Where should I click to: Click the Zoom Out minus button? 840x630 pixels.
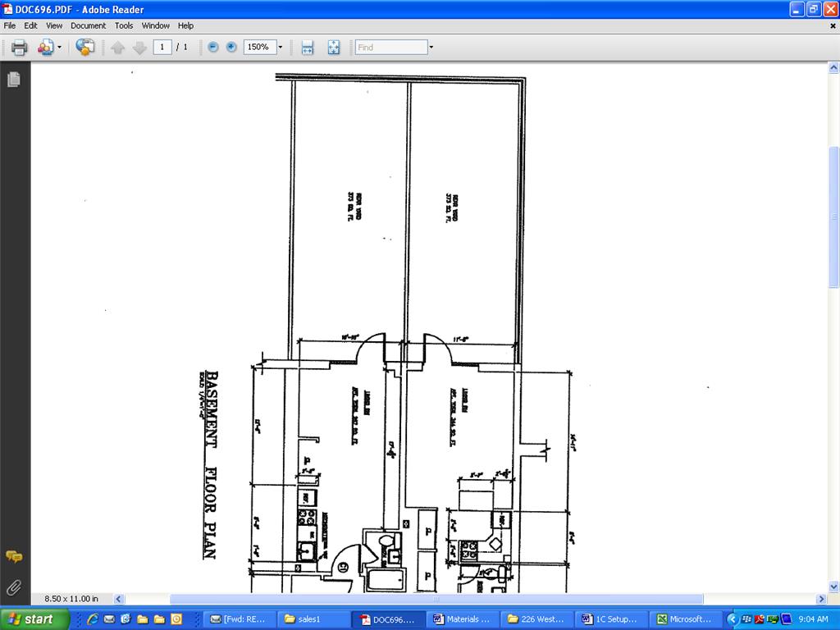tap(213, 48)
